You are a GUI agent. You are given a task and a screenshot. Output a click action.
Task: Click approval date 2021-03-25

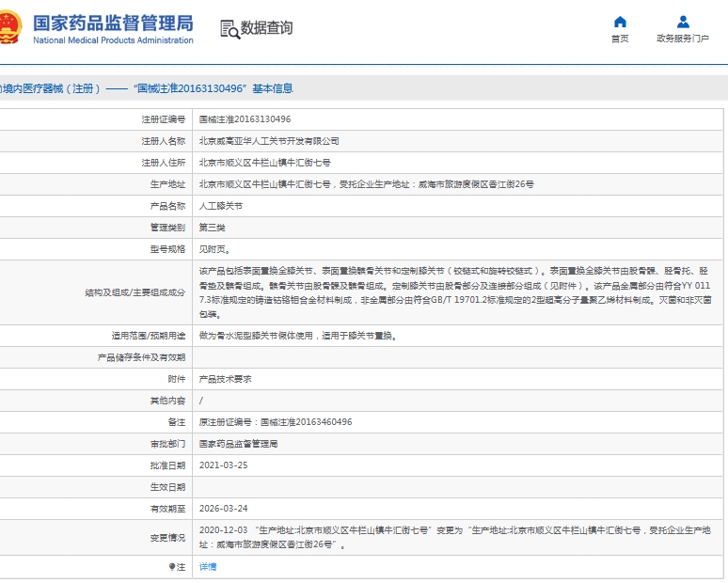[223, 465]
